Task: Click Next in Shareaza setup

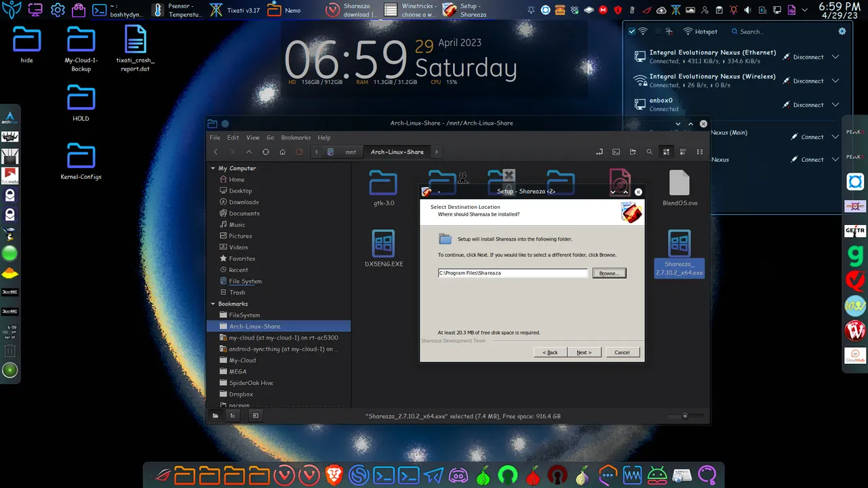Action: (x=584, y=352)
